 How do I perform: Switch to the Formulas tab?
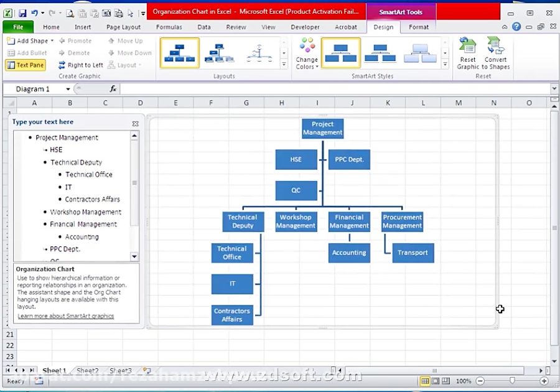(x=169, y=27)
